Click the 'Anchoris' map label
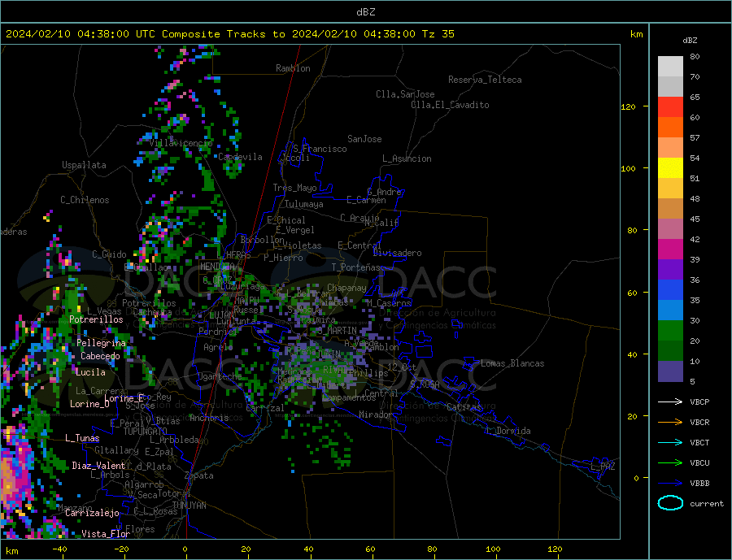This screenshot has width=732, height=560. [209, 418]
